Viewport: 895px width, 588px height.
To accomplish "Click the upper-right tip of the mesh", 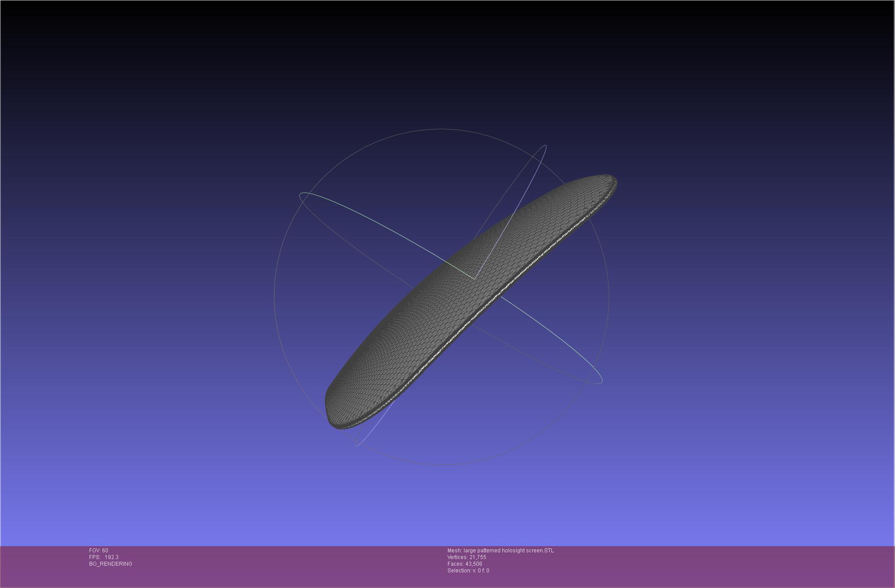I will [611, 179].
